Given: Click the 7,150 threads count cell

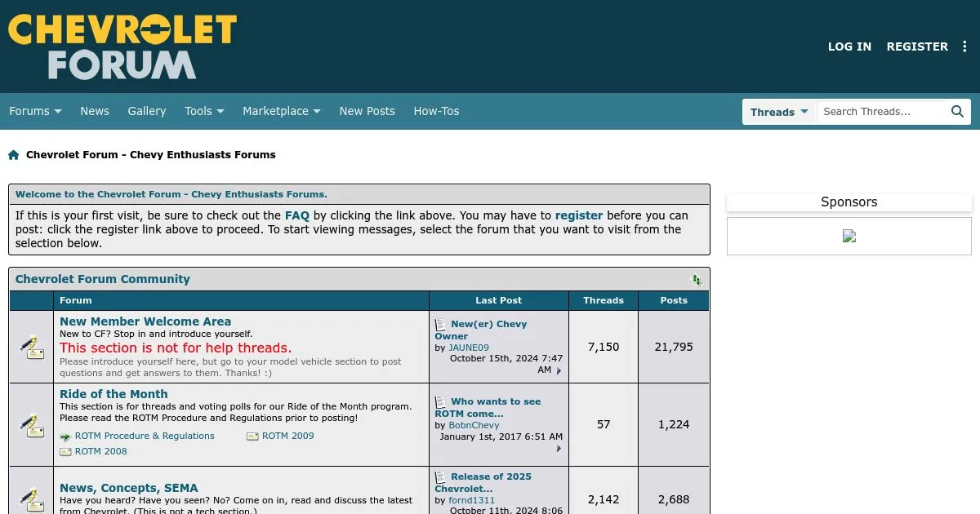Looking at the screenshot, I should [604, 347].
